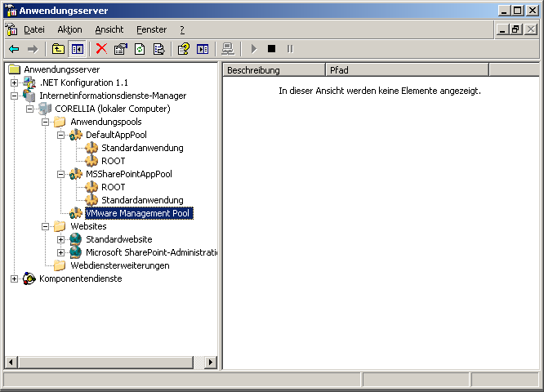The width and height of the screenshot is (544, 392).
Task: Click the Start (play) toolbar button
Action: pyautogui.click(x=253, y=49)
